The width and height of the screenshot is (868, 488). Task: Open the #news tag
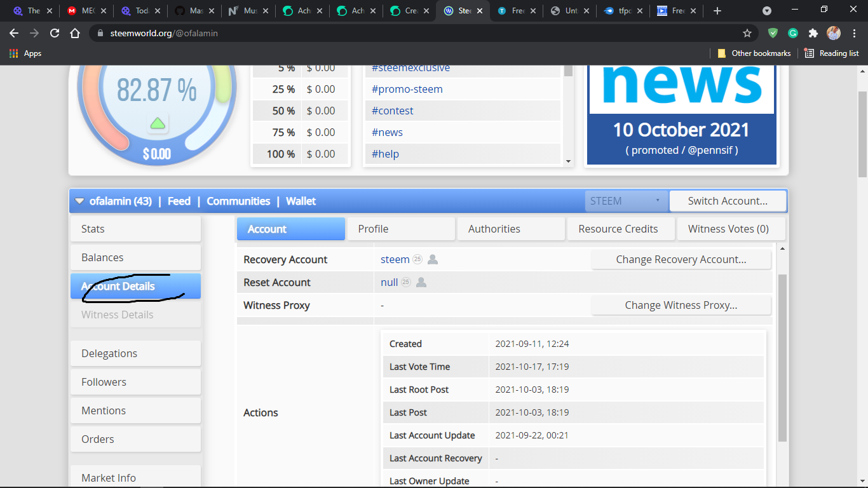pyautogui.click(x=387, y=132)
